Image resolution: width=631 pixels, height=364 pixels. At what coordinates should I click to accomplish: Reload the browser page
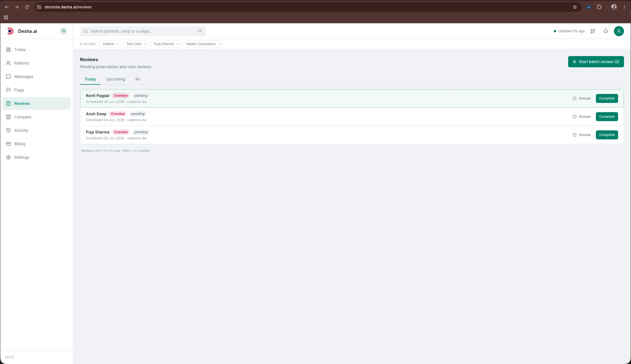point(27,7)
